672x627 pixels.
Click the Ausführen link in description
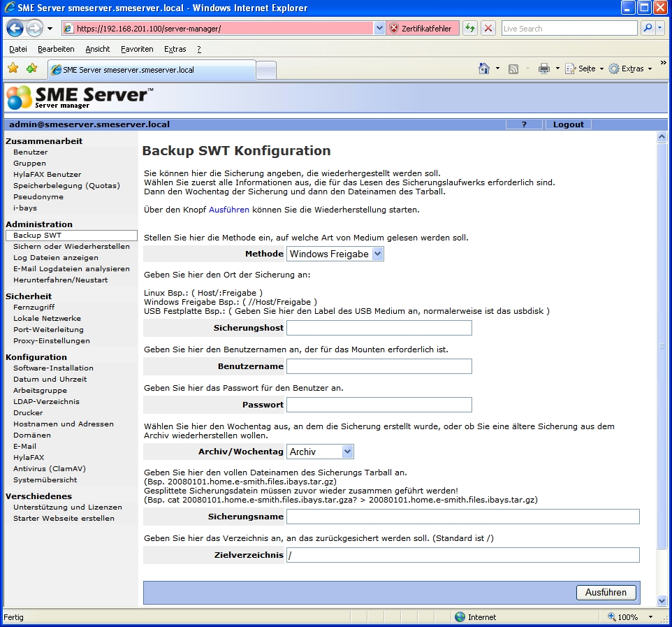[x=229, y=210]
